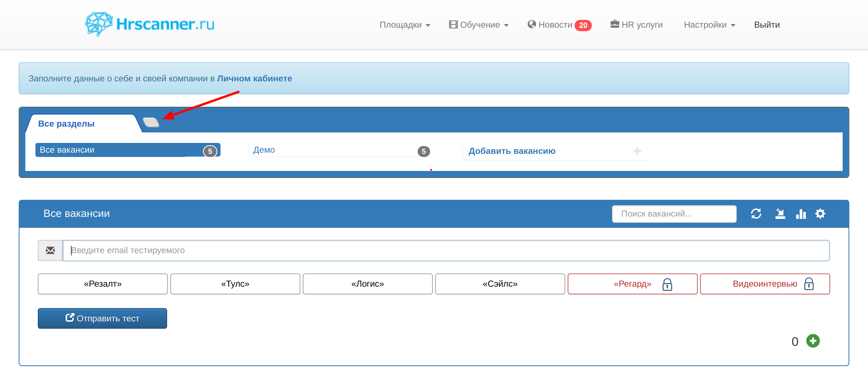
Task: Select the «Сэйлс» test
Action: (x=500, y=284)
